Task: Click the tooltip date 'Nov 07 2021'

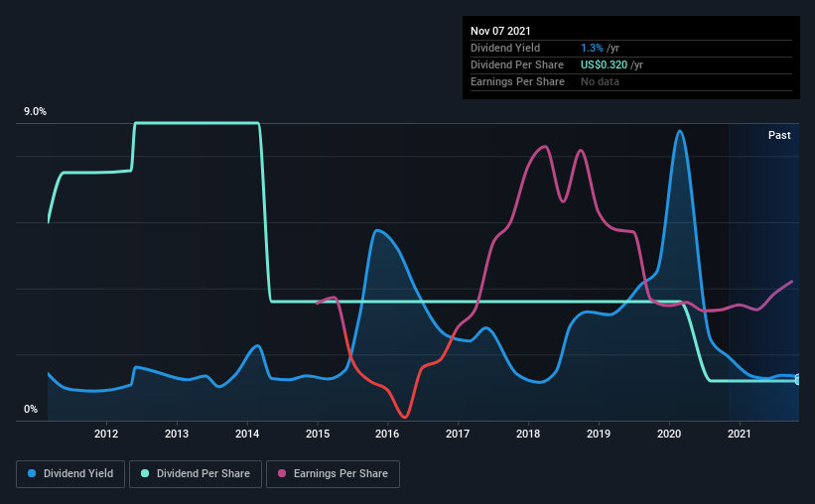Action: (x=500, y=31)
